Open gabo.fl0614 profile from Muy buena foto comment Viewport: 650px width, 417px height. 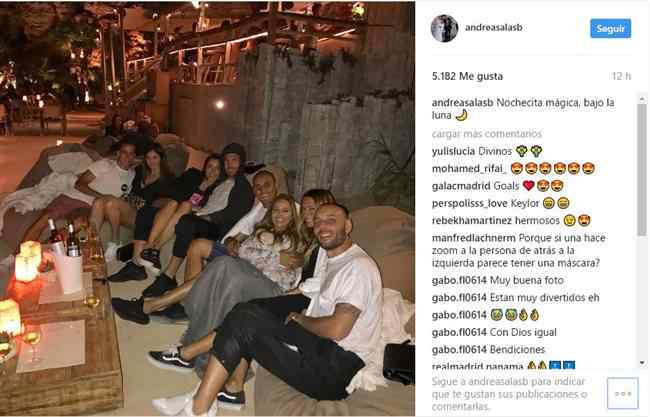[x=459, y=281]
